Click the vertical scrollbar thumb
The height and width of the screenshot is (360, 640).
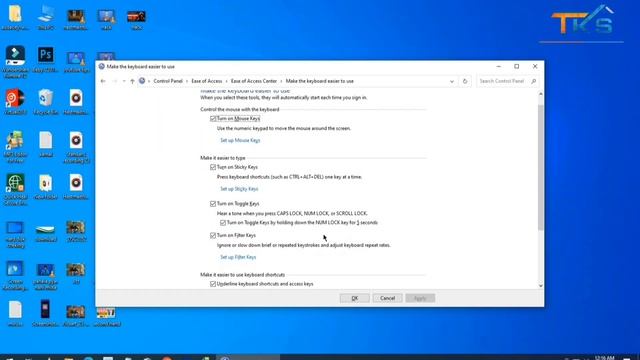coord(540,167)
